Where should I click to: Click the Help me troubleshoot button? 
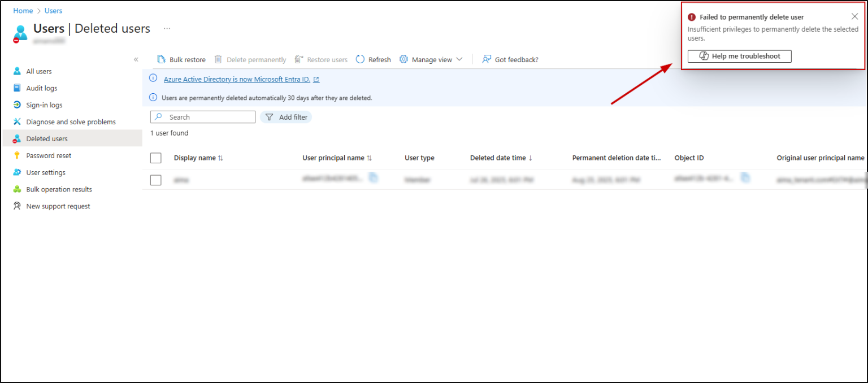739,56
